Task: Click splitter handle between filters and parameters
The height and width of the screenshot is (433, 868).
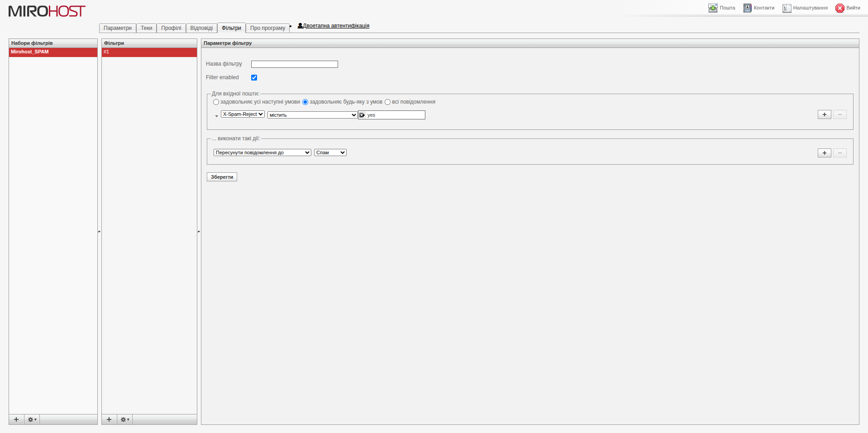Action: tap(199, 232)
